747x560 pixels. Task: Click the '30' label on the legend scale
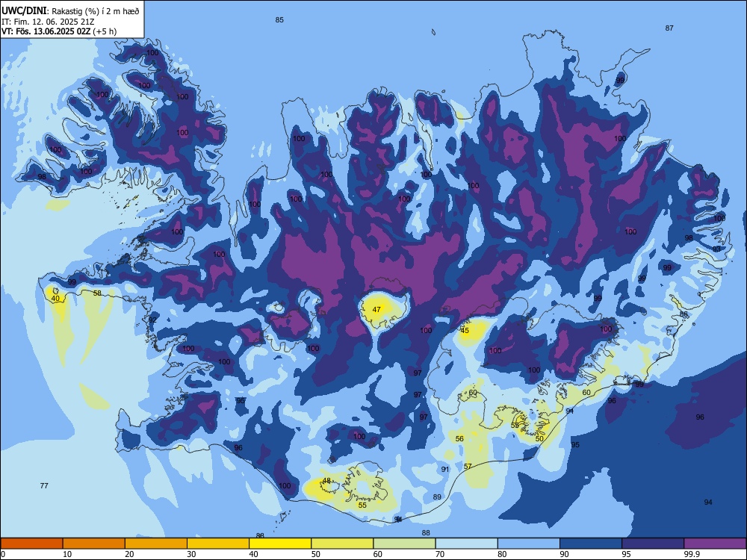(x=191, y=554)
